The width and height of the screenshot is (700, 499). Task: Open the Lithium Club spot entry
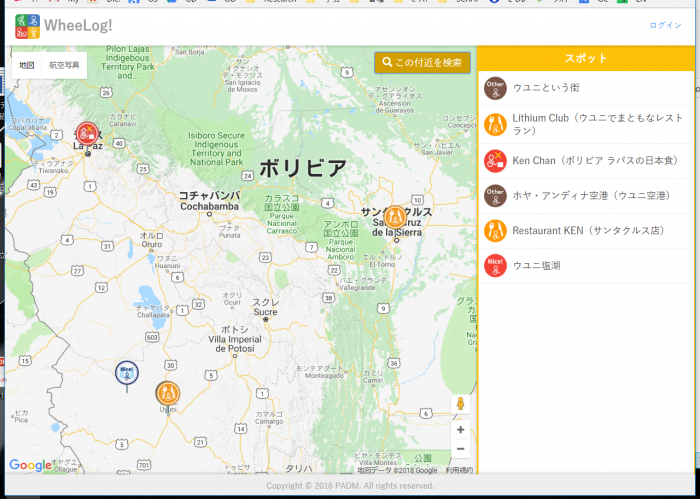click(x=586, y=125)
